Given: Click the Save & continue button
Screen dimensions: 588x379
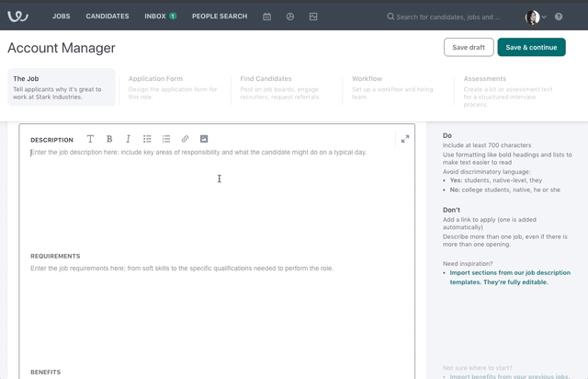Looking at the screenshot, I should 531,48.
